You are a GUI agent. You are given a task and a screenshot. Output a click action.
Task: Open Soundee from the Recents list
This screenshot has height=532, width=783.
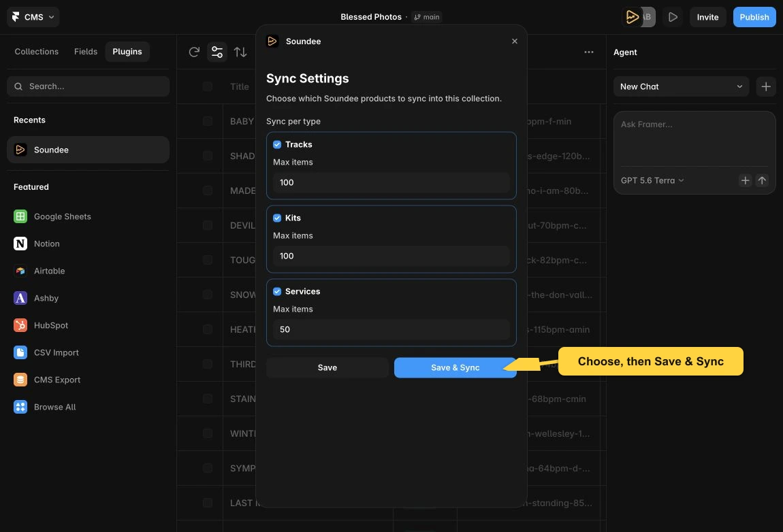[89, 150]
